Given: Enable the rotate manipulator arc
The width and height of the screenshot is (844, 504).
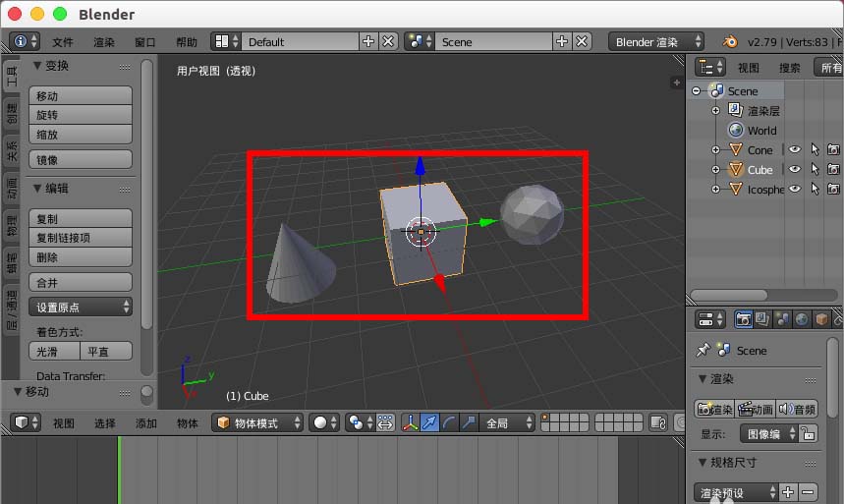Looking at the screenshot, I should (x=449, y=422).
